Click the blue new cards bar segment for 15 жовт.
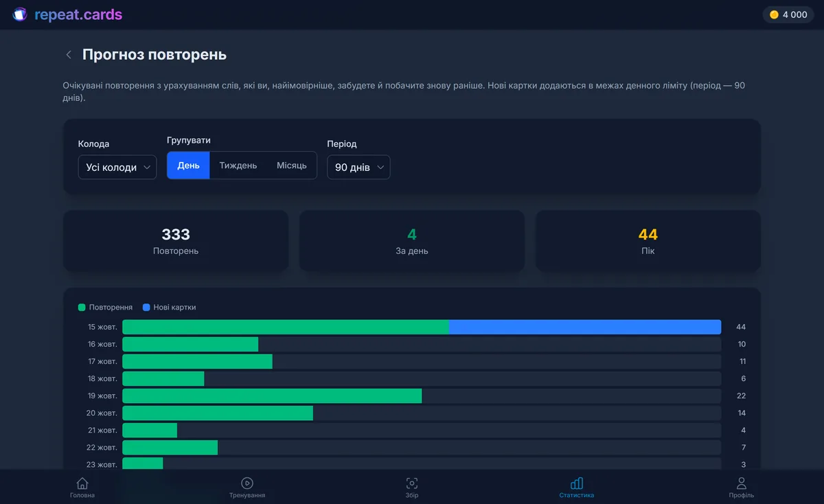This screenshot has width=824, height=504. pos(585,327)
